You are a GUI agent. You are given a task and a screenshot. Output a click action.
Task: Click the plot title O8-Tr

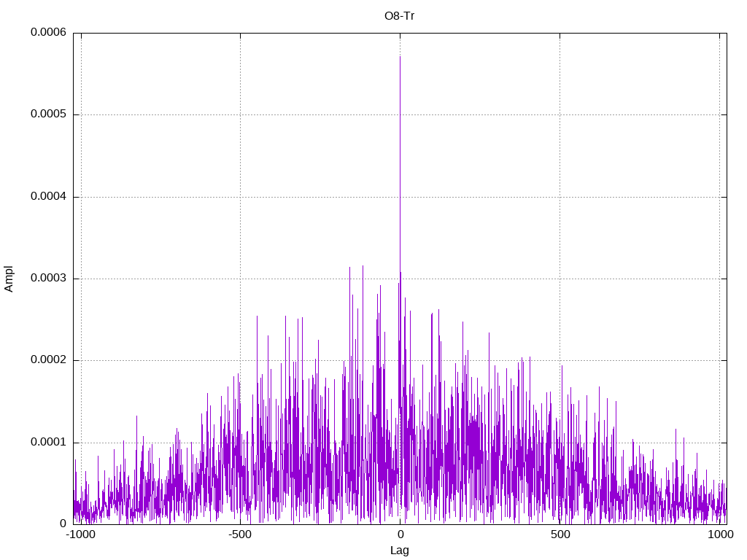click(399, 16)
